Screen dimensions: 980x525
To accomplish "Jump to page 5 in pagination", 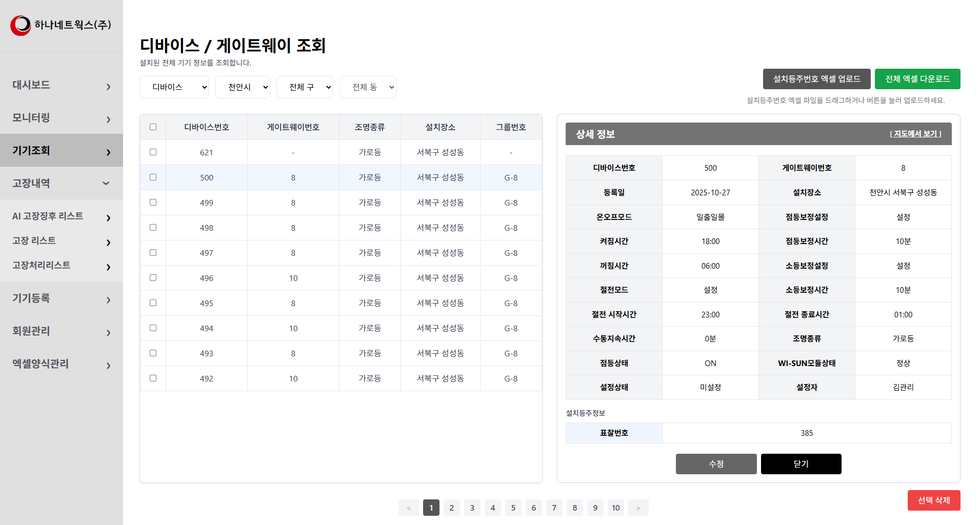I will click(513, 508).
